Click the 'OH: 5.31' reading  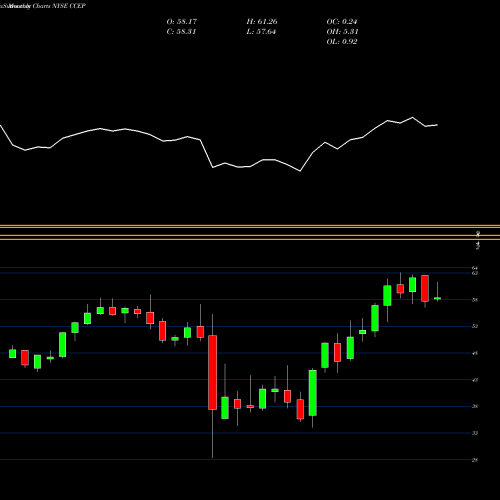(x=342, y=32)
